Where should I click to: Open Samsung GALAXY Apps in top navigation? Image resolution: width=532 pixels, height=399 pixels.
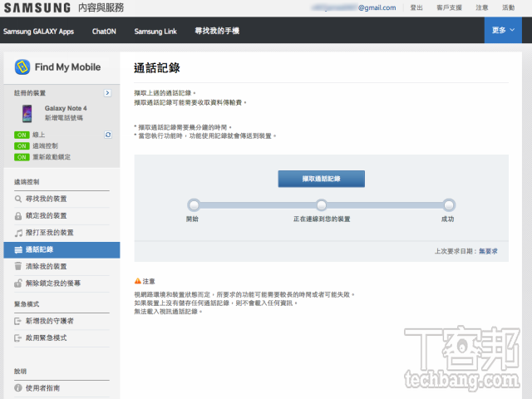point(38,32)
